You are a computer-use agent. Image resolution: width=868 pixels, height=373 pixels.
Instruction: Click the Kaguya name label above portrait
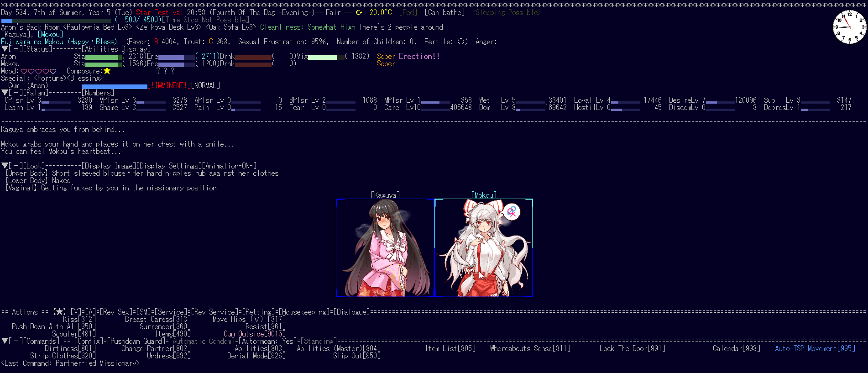(x=385, y=195)
